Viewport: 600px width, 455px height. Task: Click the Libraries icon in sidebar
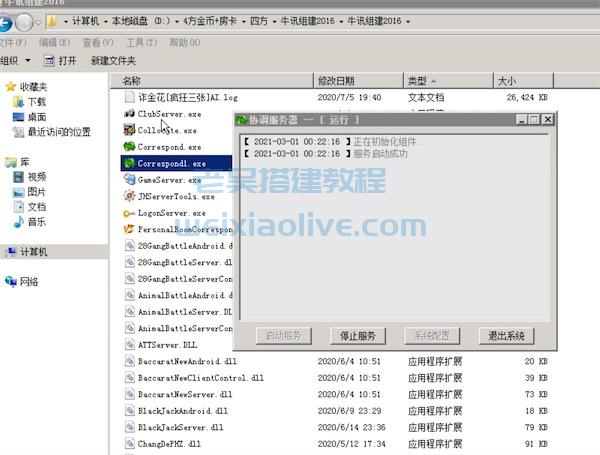(x=11, y=162)
